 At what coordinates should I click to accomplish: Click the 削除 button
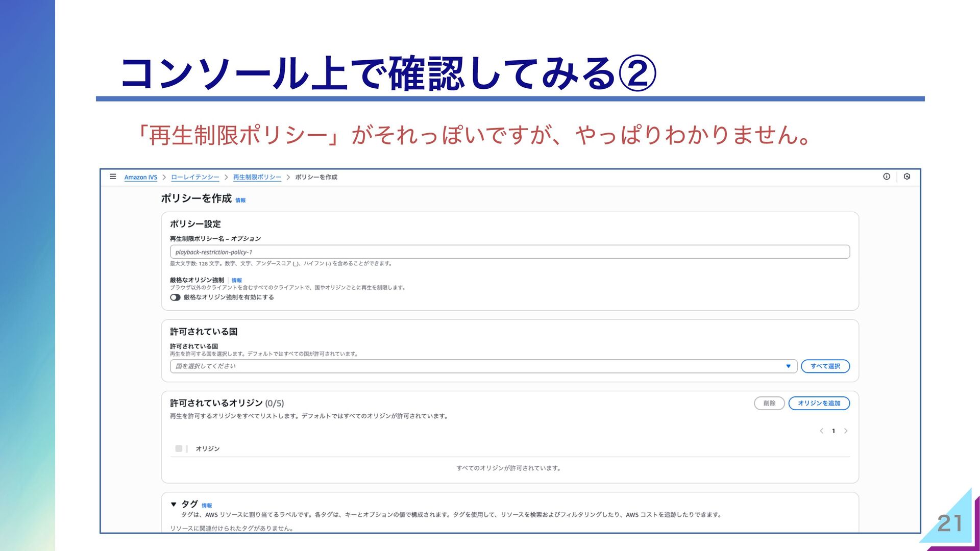point(769,403)
